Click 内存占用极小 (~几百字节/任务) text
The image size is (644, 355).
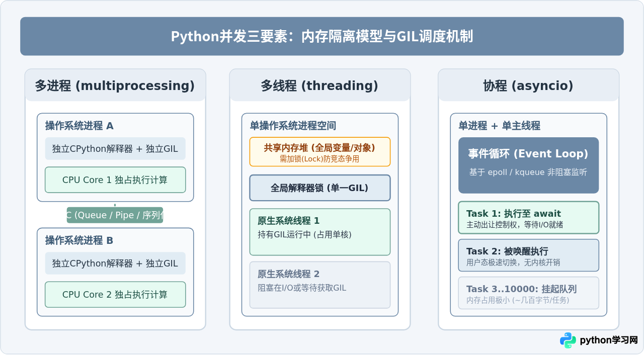(x=518, y=300)
